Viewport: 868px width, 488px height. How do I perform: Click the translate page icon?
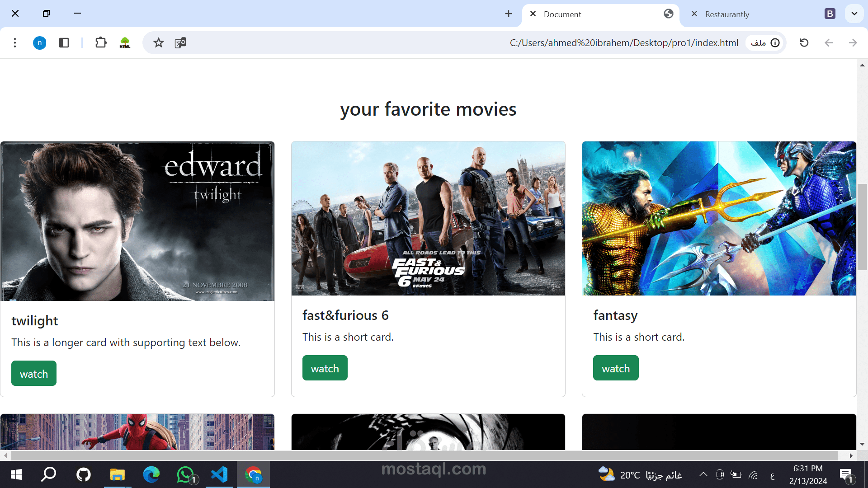(180, 42)
